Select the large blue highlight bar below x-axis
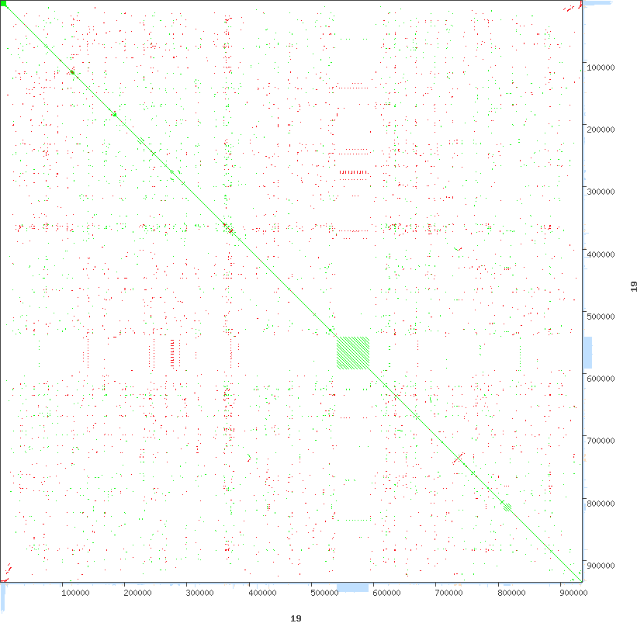The height and width of the screenshot is (644, 644). click(353, 587)
